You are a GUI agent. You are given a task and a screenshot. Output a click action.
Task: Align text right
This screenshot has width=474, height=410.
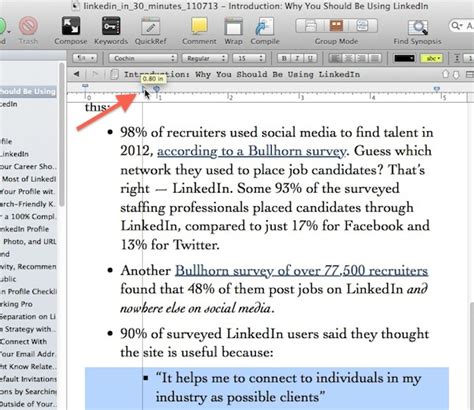(361, 58)
